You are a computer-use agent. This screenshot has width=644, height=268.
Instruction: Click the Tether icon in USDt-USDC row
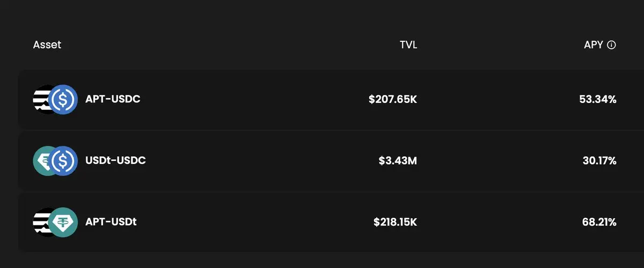point(42,161)
